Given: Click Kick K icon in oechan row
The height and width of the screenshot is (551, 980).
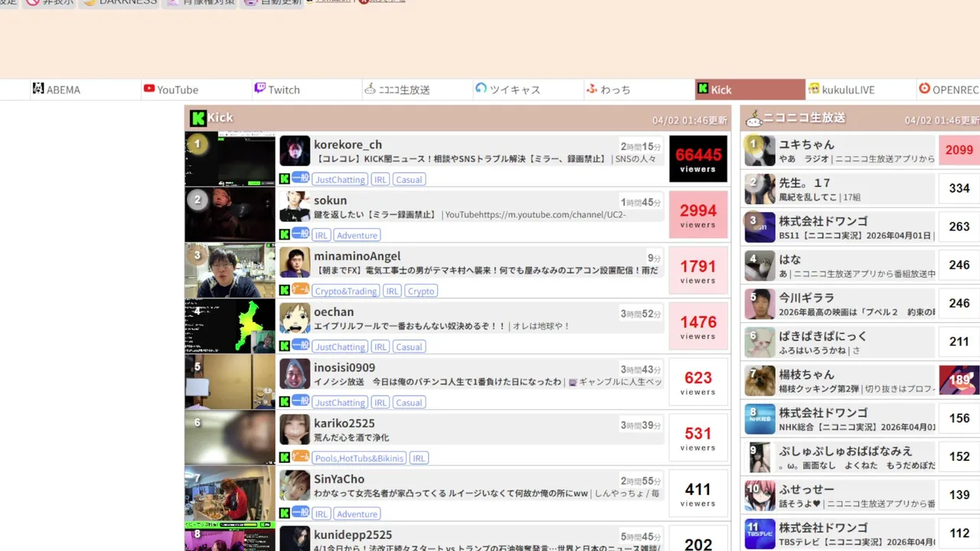Looking at the screenshot, I should coord(284,347).
